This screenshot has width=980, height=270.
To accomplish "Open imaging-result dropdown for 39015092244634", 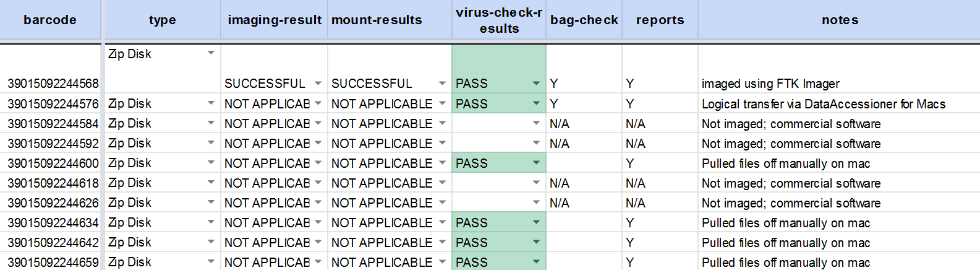I will (318, 222).
